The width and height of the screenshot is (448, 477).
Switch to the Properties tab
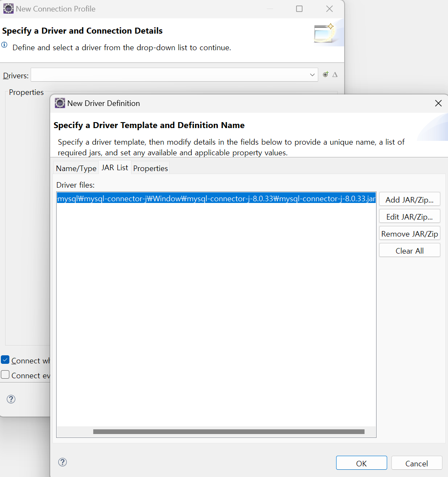tap(151, 168)
